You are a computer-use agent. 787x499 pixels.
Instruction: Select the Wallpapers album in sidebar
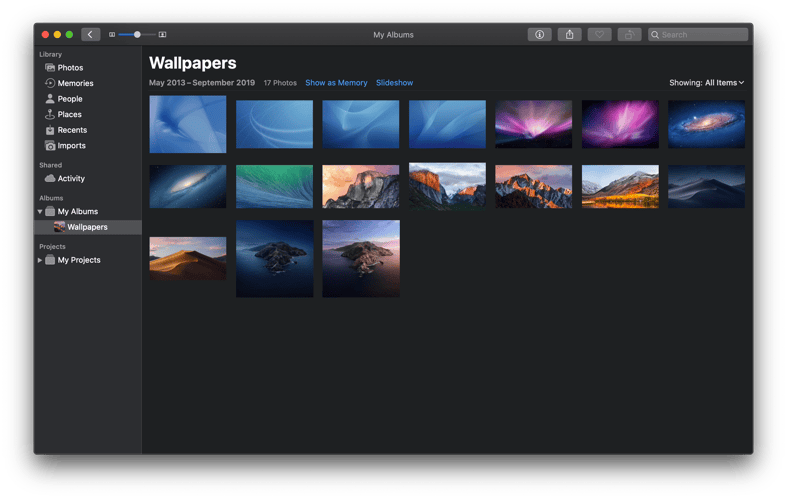87,227
